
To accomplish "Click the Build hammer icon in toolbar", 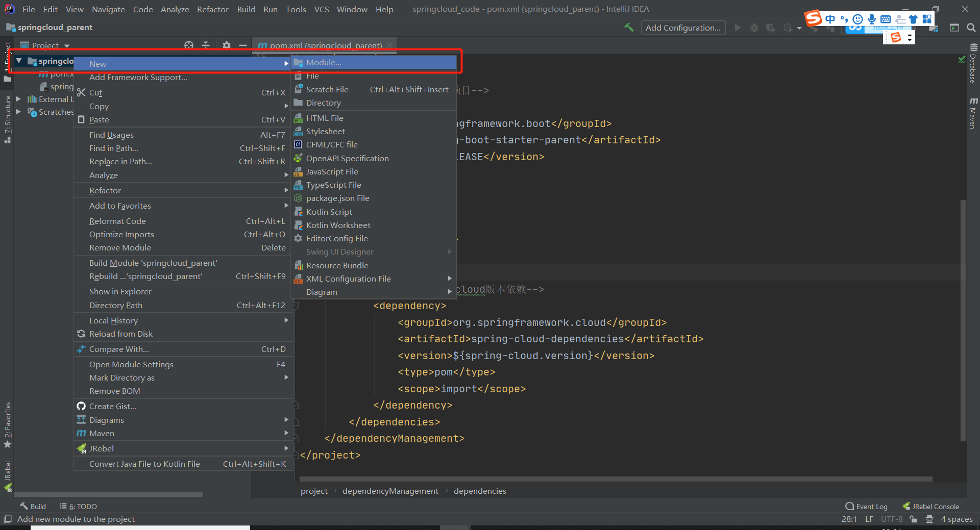I will [x=629, y=28].
